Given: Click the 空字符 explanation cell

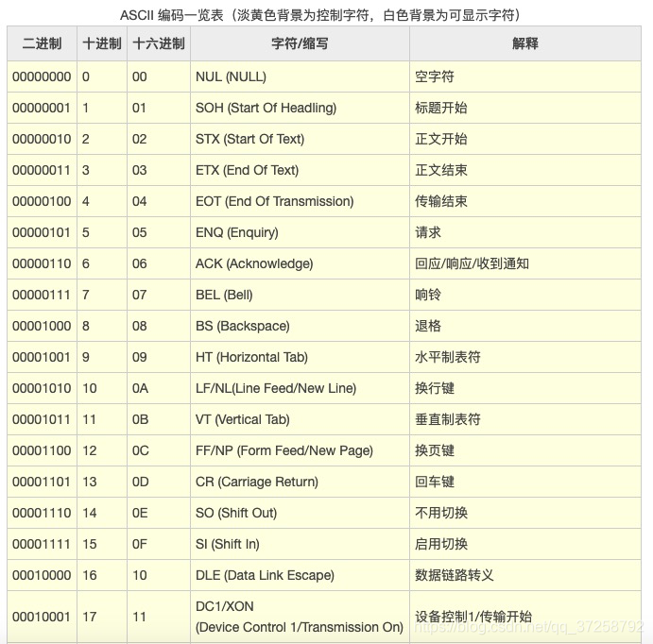Looking at the screenshot, I should [525, 76].
